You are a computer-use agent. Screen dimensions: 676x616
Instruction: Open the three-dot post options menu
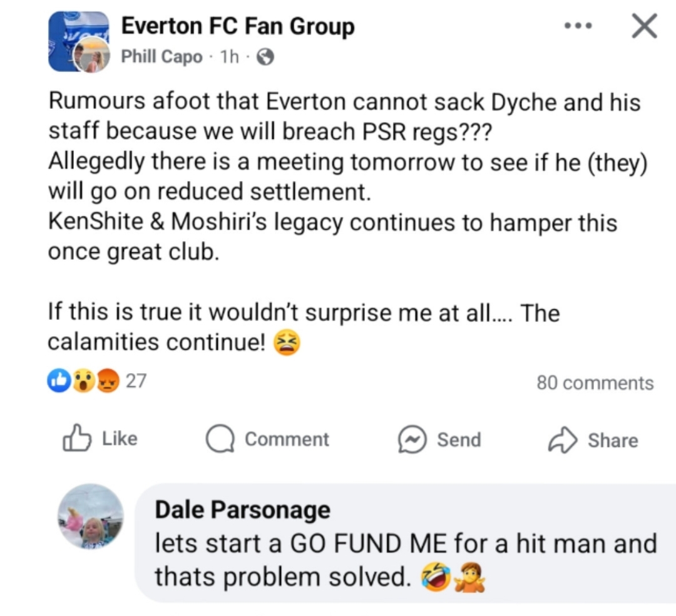point(577,27)
